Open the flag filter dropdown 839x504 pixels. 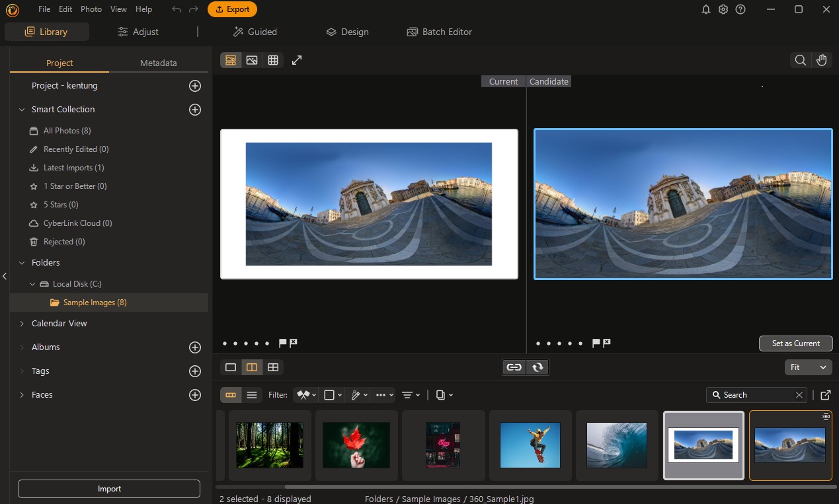(x=306, y=395)
